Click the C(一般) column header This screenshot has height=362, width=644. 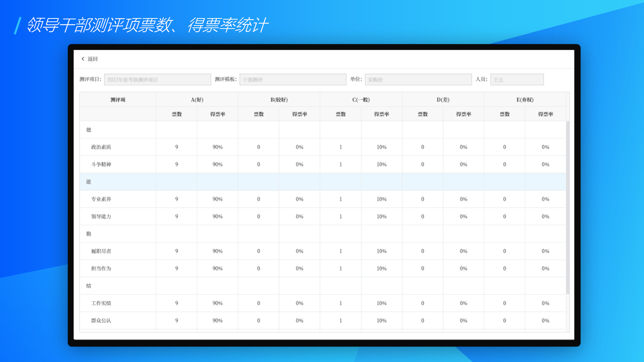(x=361, y=100)
